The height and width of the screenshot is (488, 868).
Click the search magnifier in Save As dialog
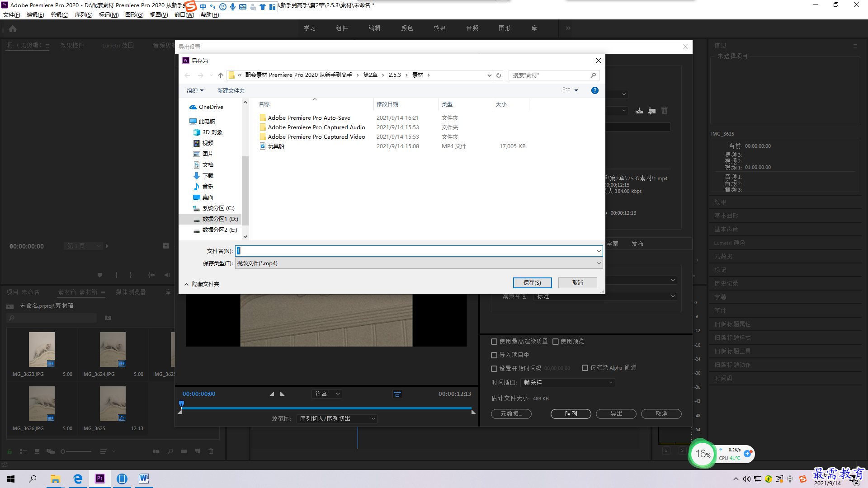pyautogui.click(x=593, y=75)
